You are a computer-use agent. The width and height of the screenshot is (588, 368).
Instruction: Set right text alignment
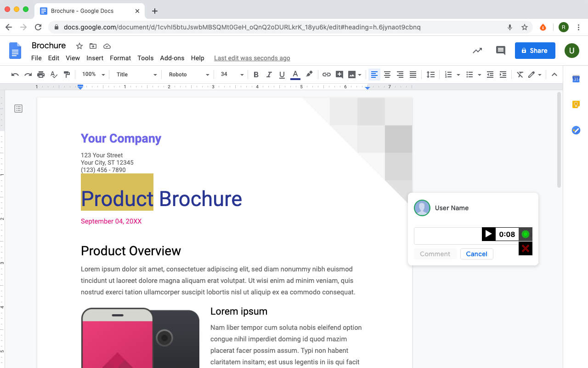[x=400, y=75]
